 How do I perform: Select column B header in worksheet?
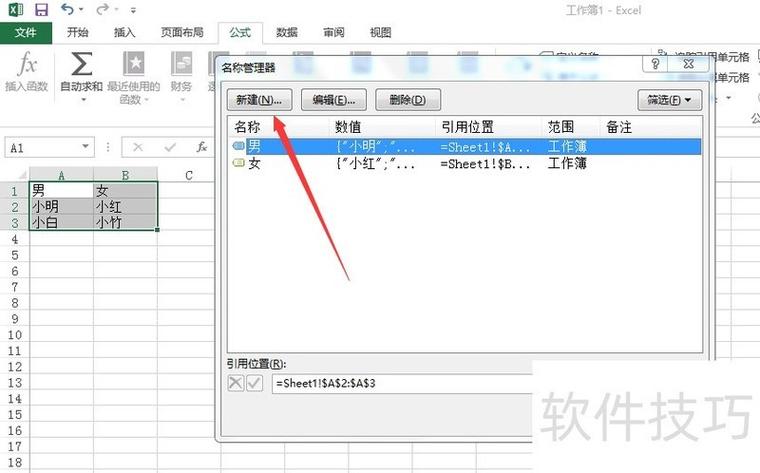click(125, 175)
